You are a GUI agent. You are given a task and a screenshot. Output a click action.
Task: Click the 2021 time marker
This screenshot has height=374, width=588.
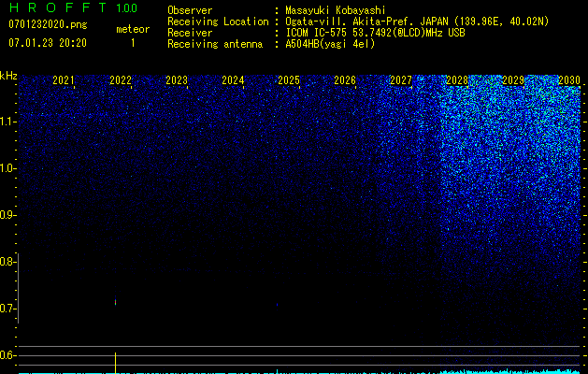[x=63, y=80]
